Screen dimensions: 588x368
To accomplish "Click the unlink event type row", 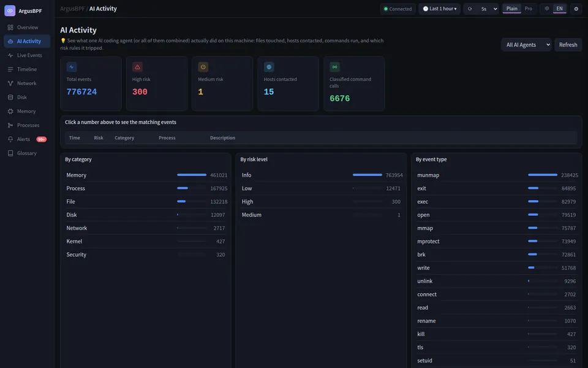I will (497, 281).
